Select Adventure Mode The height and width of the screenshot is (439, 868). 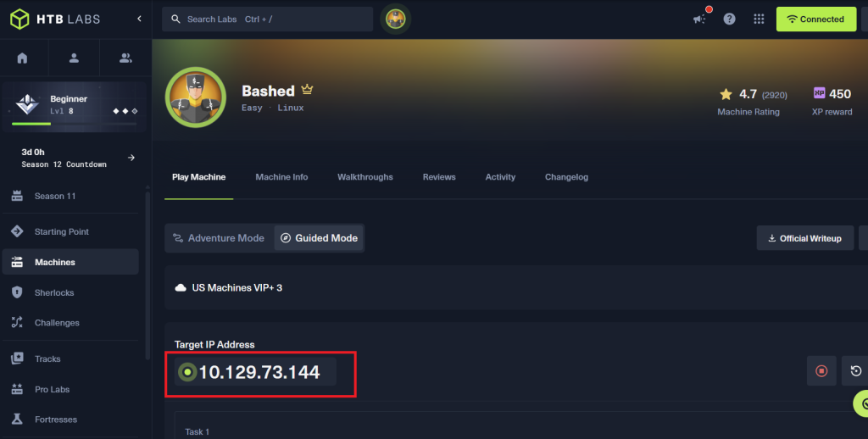point(219,238)
